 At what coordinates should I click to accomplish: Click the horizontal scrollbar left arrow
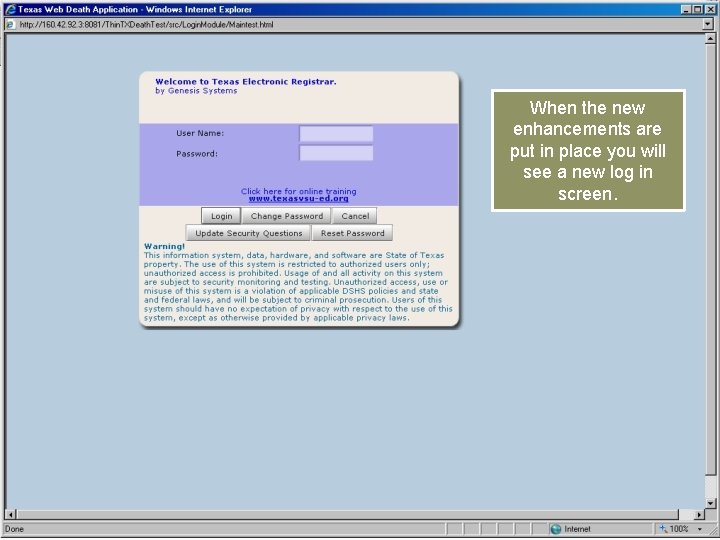coord(11,514)
